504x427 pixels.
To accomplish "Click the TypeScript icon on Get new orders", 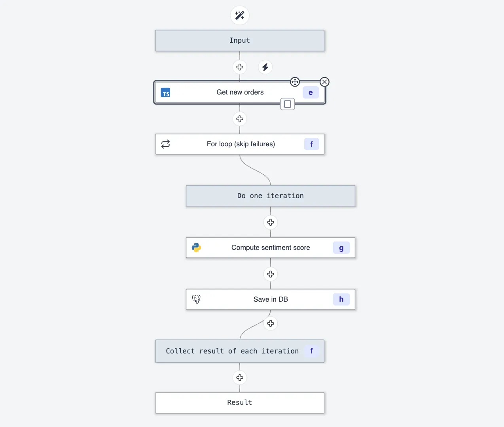I will pyautogui.click(x=166, y=93).
